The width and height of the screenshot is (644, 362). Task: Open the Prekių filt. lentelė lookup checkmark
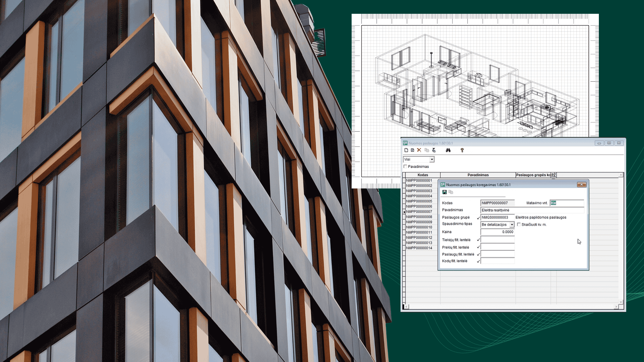[478, 247]
